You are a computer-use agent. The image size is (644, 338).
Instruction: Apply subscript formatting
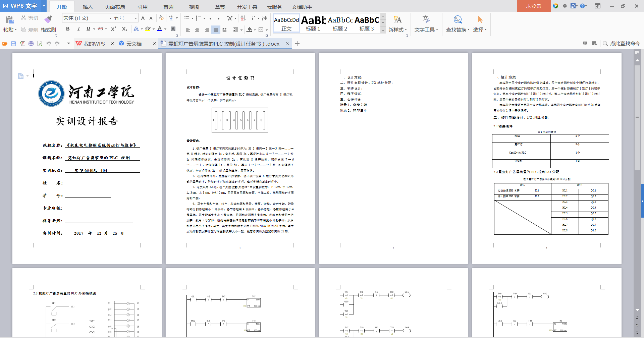124,29
